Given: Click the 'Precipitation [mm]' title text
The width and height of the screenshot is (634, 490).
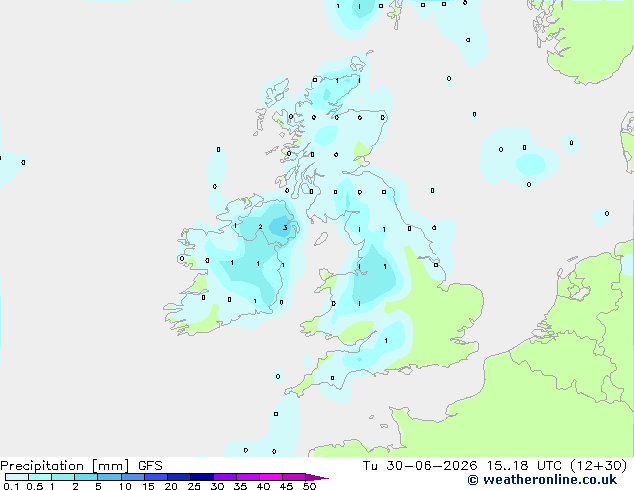Looking at the screenshot, I should 65,466.
